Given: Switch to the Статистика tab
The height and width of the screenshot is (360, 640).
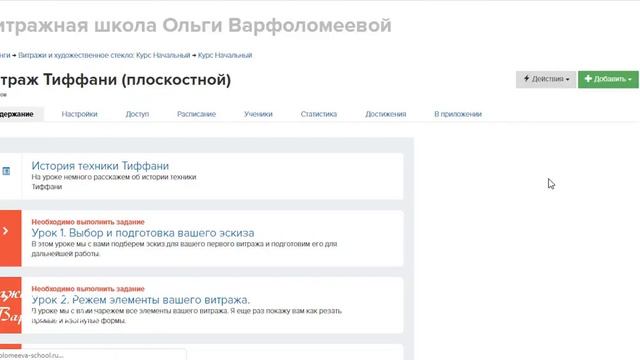Looking at the screenshot, I should pyautogui.click(x=319, y=114).
